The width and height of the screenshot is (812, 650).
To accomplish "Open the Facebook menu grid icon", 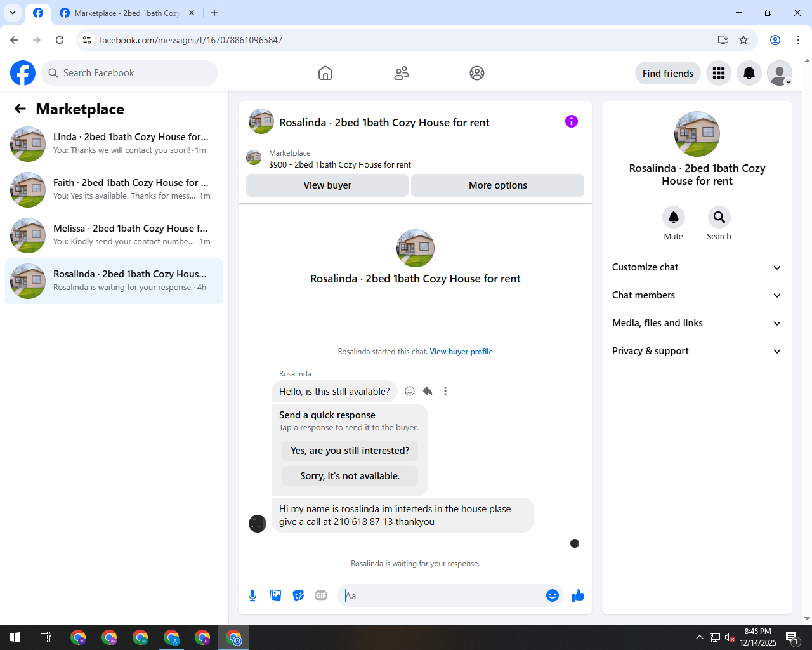I will pos(719,73).
